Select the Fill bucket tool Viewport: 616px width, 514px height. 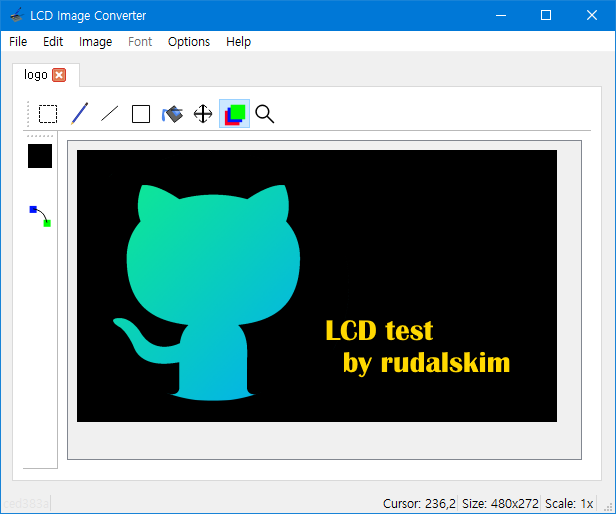point(172,114)
